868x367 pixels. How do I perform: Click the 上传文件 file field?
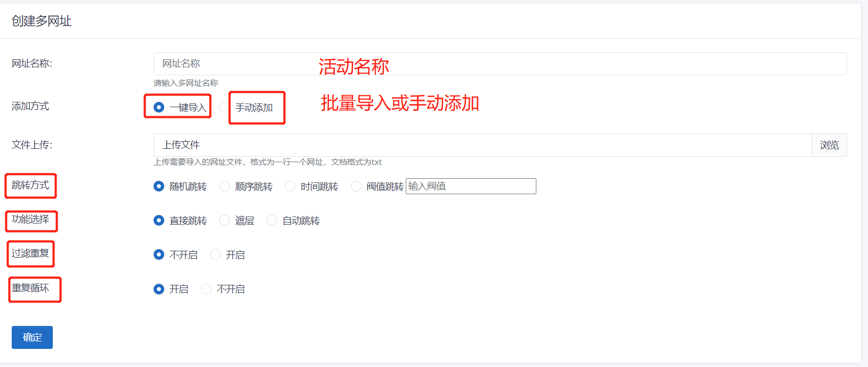[483, 145]
